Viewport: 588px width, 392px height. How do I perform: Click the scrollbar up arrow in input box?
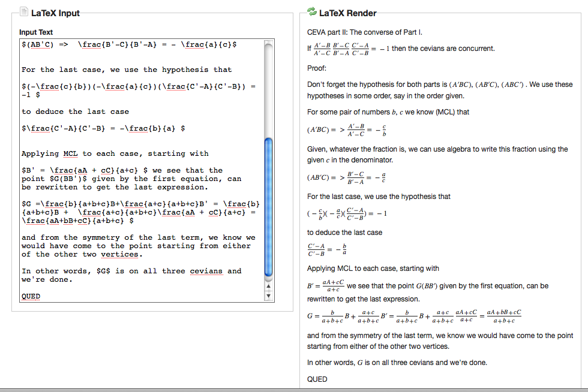(268, 287)
